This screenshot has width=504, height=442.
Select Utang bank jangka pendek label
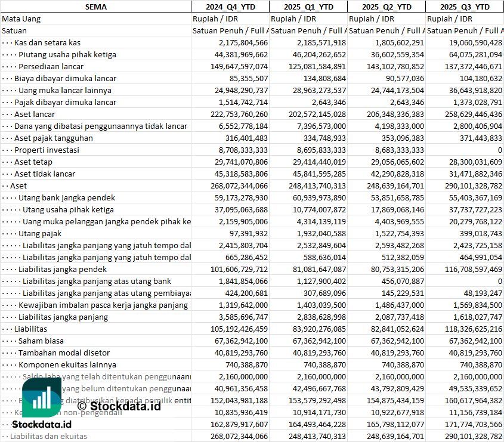point(67,197)
